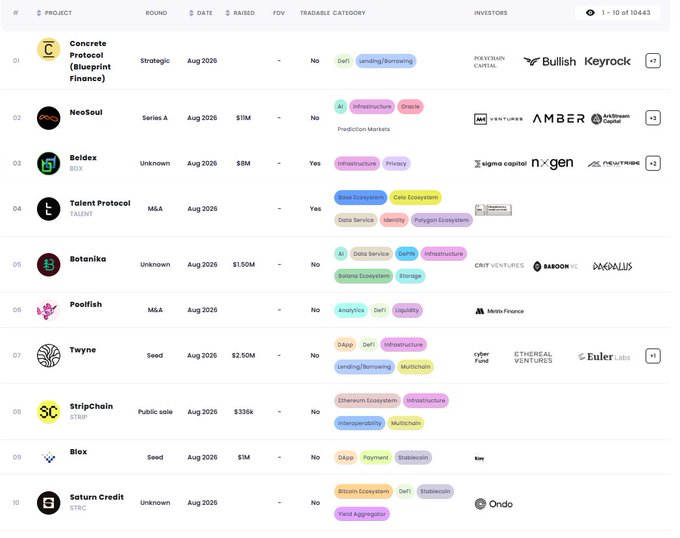The width and height of the screenshot is (680, 538).
Task: Select the Investors column header
Action: tap(490, 13)
